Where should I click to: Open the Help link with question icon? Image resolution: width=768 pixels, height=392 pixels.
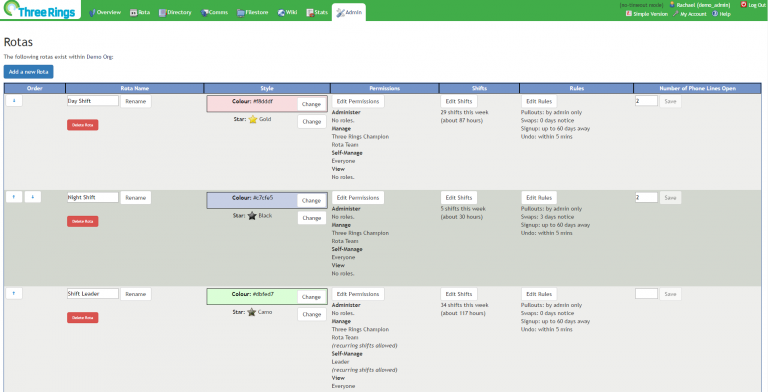click(x=721, y=14)
